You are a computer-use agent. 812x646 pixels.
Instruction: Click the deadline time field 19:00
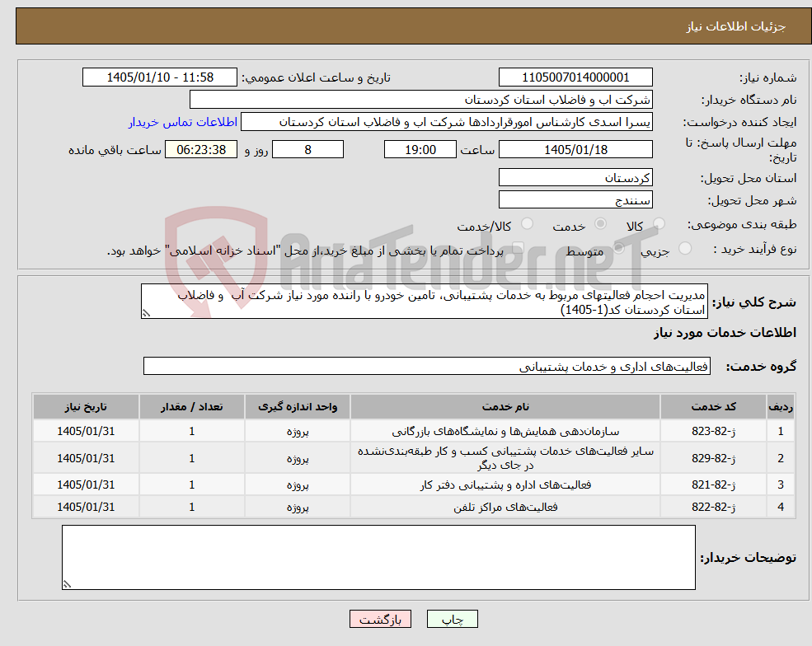pos(420,150)
